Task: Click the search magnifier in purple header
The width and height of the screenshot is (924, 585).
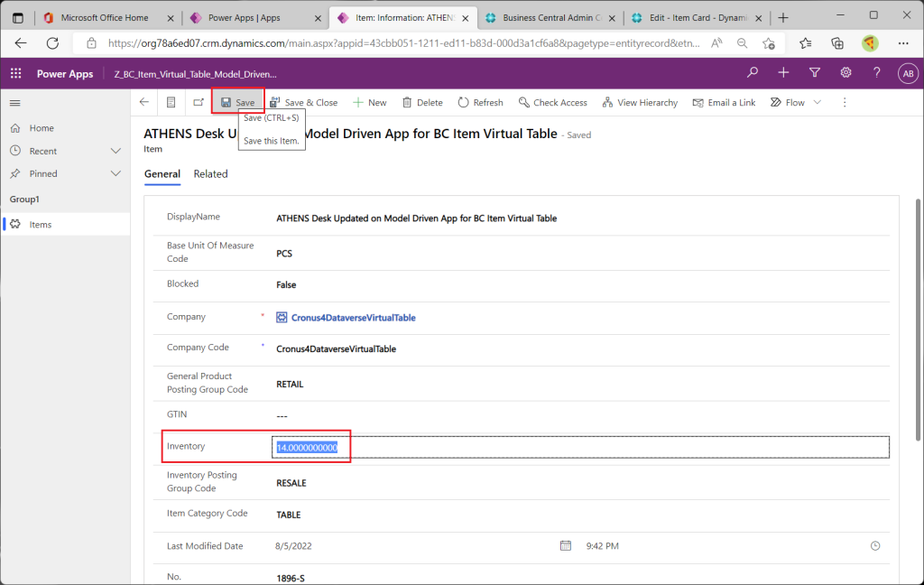Action: pyautogui.click(x=753, y=72)
